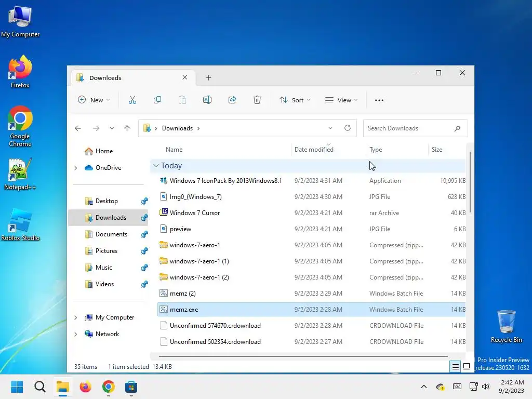Select the Roblox Studio desktop shortcut
The width and height of the screenshot is (532, 399).
click(x=20, y=224)
